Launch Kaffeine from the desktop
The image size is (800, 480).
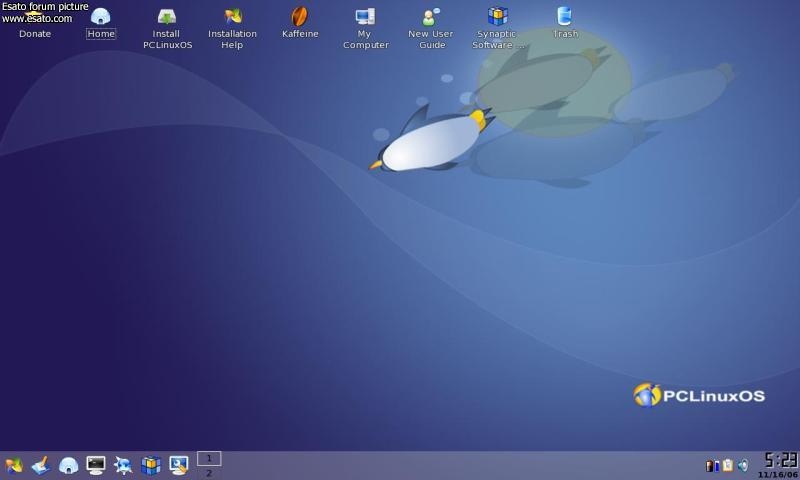click(299, 18)
